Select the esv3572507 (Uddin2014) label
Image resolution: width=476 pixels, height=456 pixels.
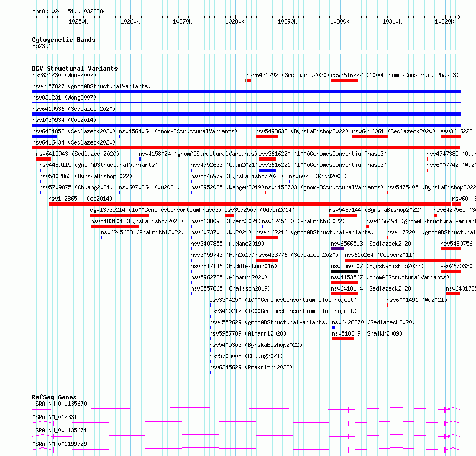point(259,210)
